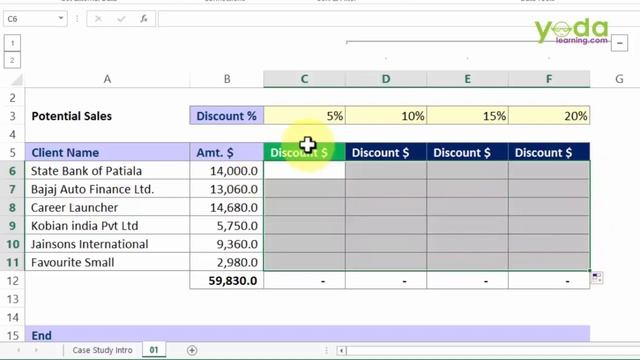Screen dimensions: 640x360
Task: Click the Discount % label cell
Action: (x=227, y=116)
